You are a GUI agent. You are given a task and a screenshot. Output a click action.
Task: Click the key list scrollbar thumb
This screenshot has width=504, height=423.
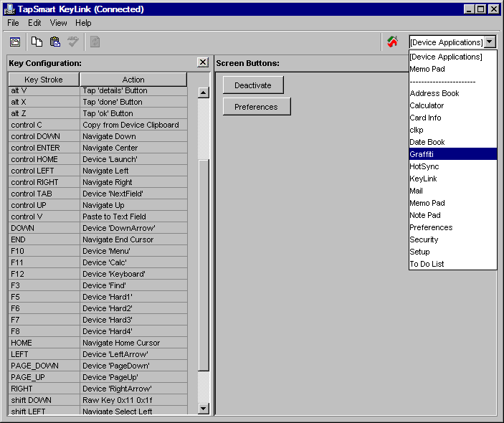coord(203,265)
